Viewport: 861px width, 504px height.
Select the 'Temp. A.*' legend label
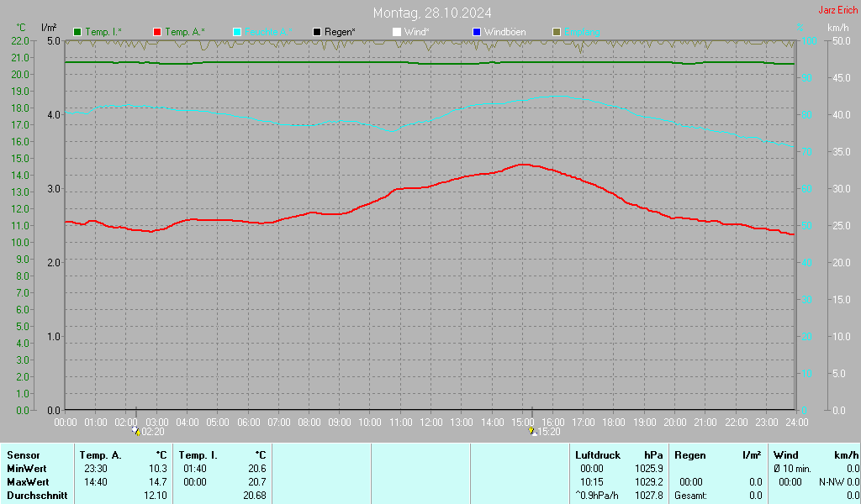(184, 32)
